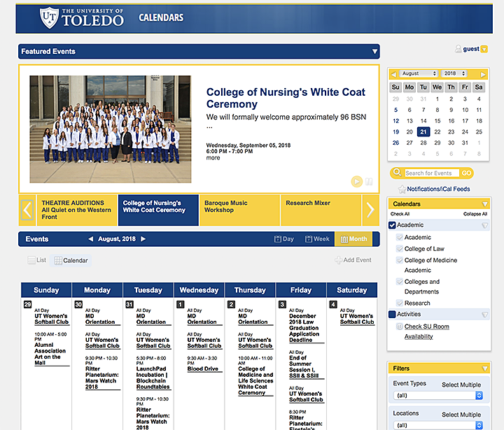Go to next month in Events bar
504x430 pixels.
[x=143, y=239]
